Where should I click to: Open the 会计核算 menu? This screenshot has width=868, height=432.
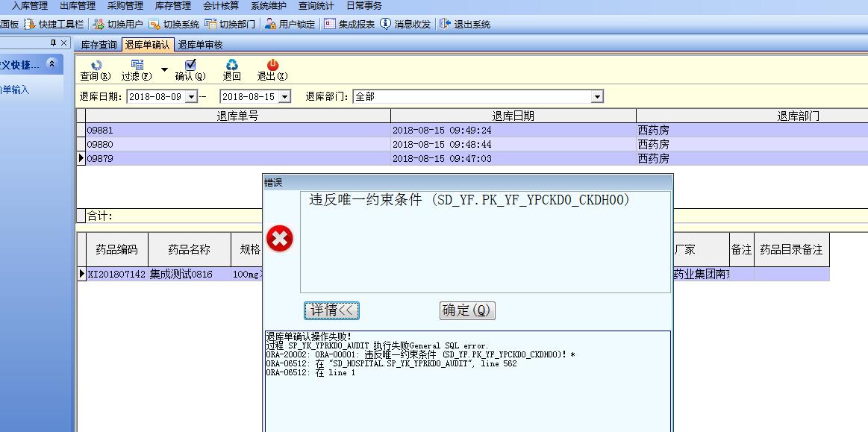pyautogui.click(x=220, y=6)
